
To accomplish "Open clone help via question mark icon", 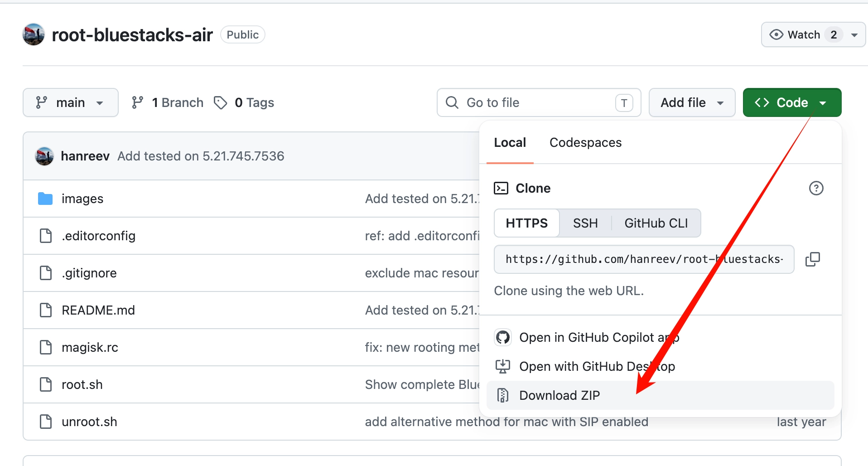I will pyautogui.click(x=816, y=188).
